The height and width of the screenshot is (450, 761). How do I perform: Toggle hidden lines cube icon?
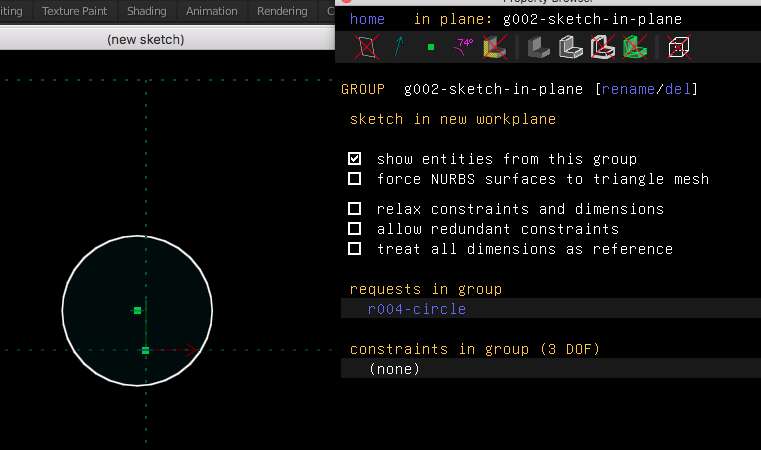[678, 47]
